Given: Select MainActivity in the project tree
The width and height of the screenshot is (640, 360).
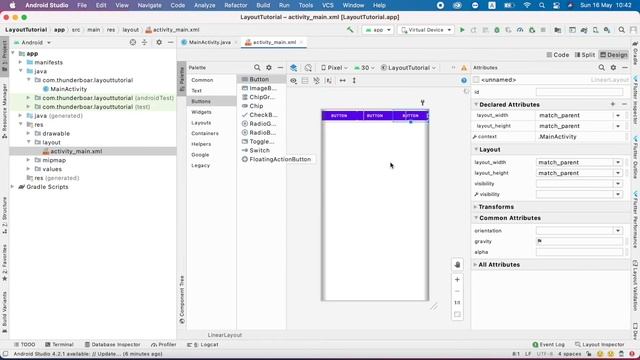Looking at the screenshot, I should click(64, 89).
